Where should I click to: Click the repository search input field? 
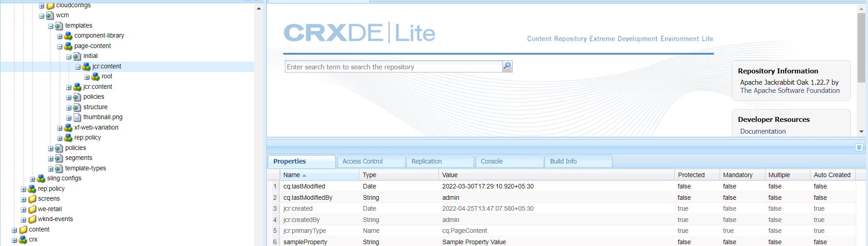393,67
